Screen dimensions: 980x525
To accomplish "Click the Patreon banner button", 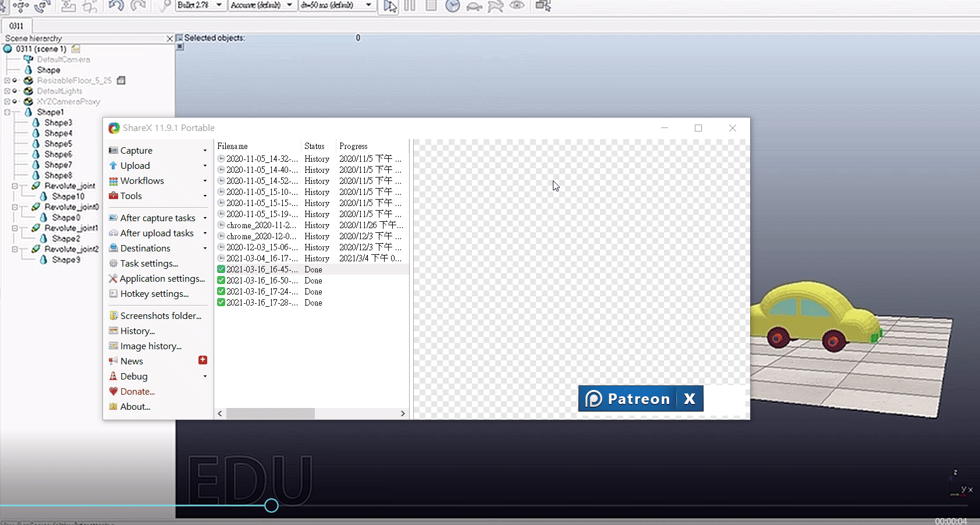I will point(628,399).
